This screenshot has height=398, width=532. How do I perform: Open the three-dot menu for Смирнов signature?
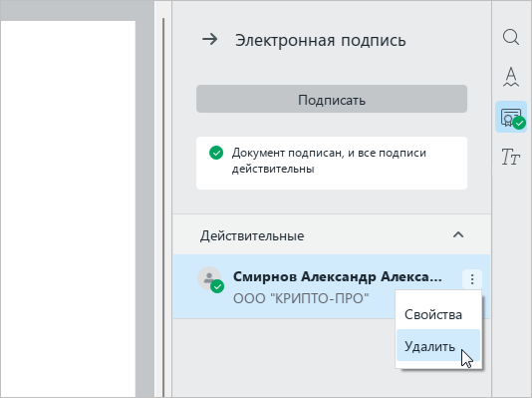[x=472, y=279]
